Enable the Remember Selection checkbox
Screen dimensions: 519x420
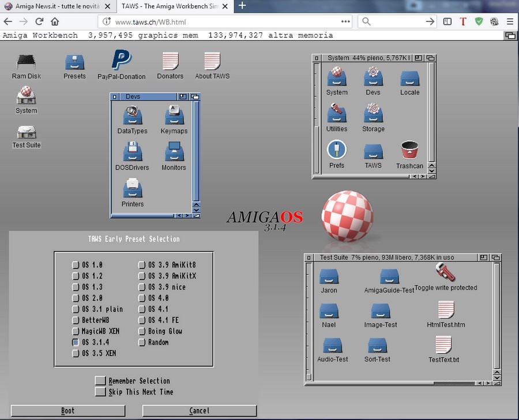click(100, 381)
